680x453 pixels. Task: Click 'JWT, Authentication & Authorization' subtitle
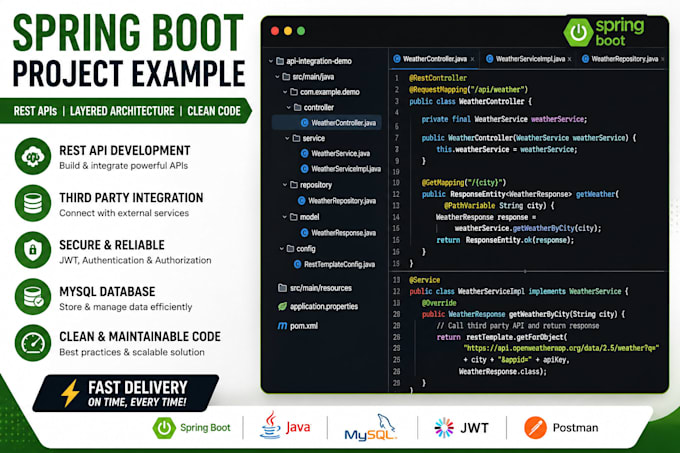pos(135,260)
